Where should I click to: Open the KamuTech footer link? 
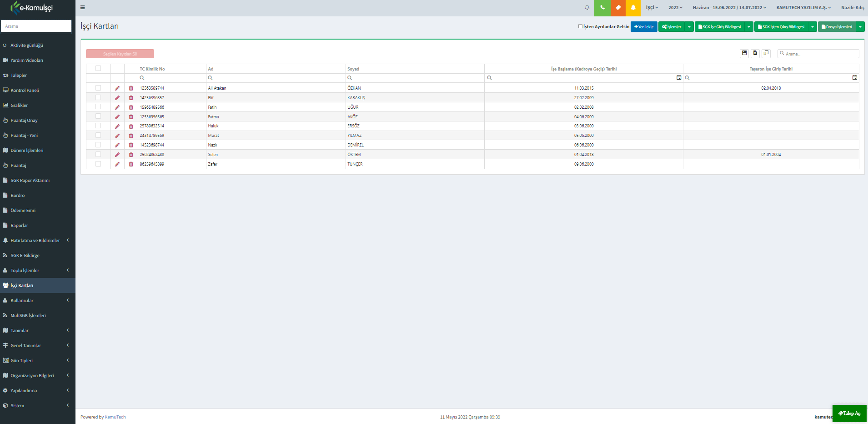coord(115,417)
